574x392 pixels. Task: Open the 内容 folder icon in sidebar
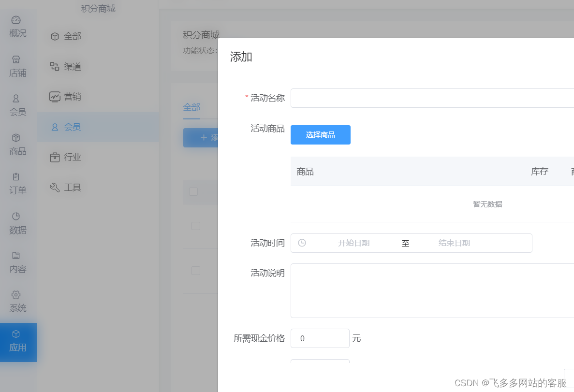click(16, 256)
